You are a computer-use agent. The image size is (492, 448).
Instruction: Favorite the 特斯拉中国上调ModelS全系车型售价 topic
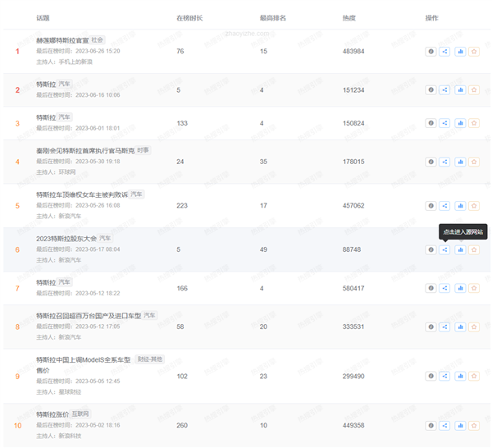474,376
